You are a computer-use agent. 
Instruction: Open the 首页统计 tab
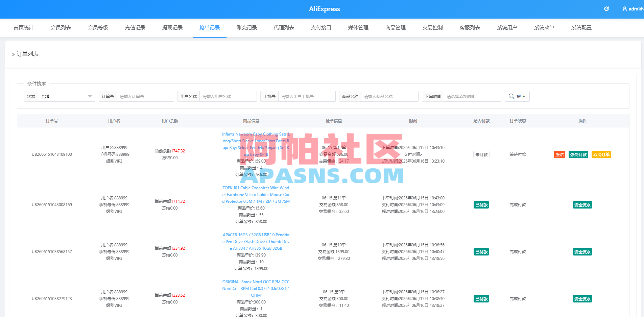point(24,28)
